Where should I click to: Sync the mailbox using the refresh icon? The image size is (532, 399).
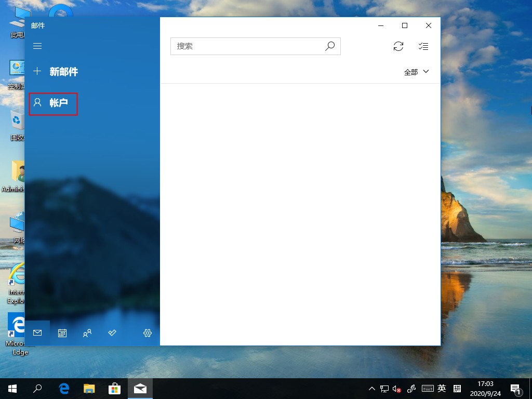click(398, 46)
